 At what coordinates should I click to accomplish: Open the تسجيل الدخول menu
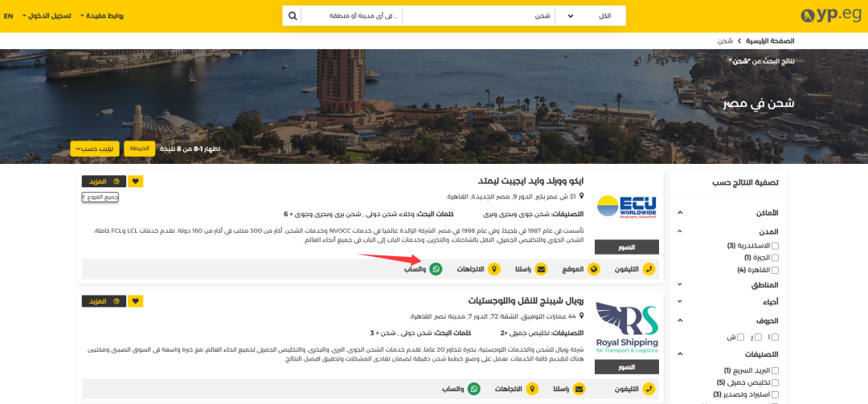coord(47,15)
